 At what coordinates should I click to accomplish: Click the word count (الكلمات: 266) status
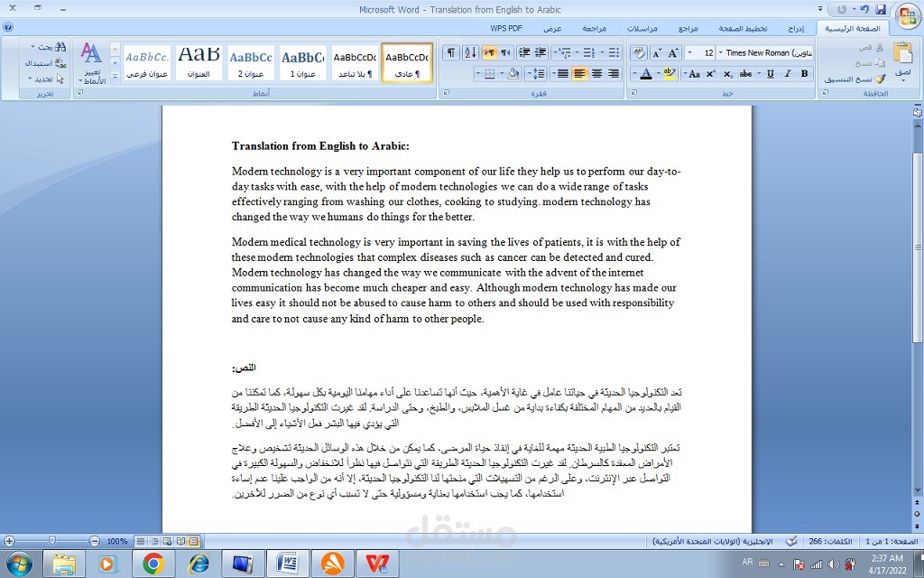[x=829, y=541]
